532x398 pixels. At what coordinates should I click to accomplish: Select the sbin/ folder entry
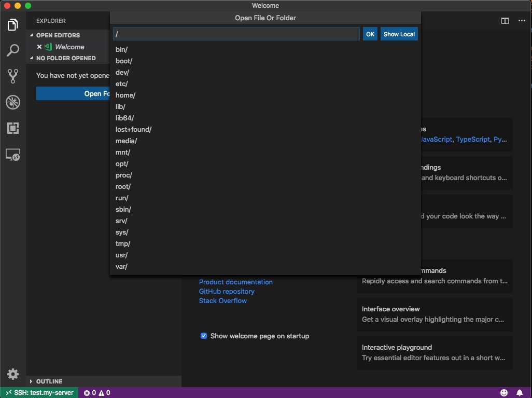(x=265, y=210)
